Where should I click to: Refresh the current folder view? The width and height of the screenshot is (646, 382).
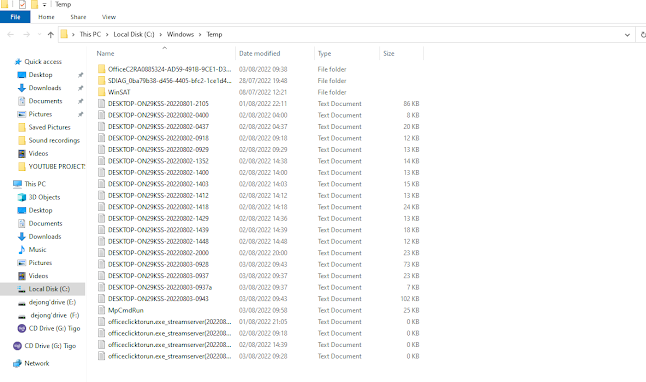coord(642,35)
